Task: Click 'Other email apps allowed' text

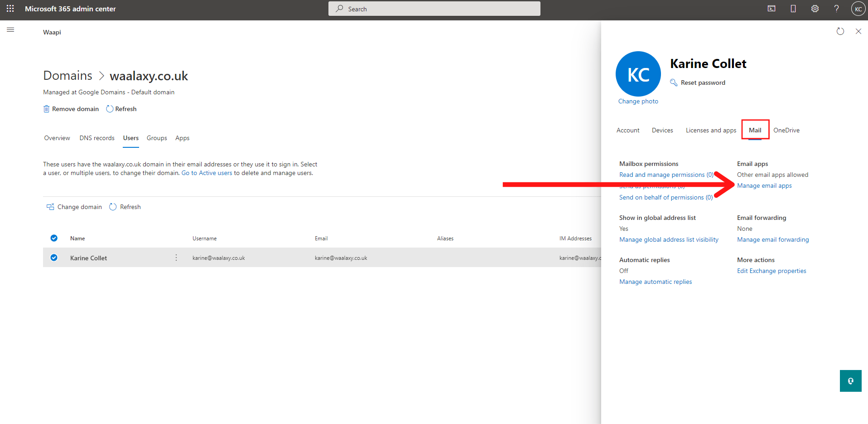Action: click(772, 175)
